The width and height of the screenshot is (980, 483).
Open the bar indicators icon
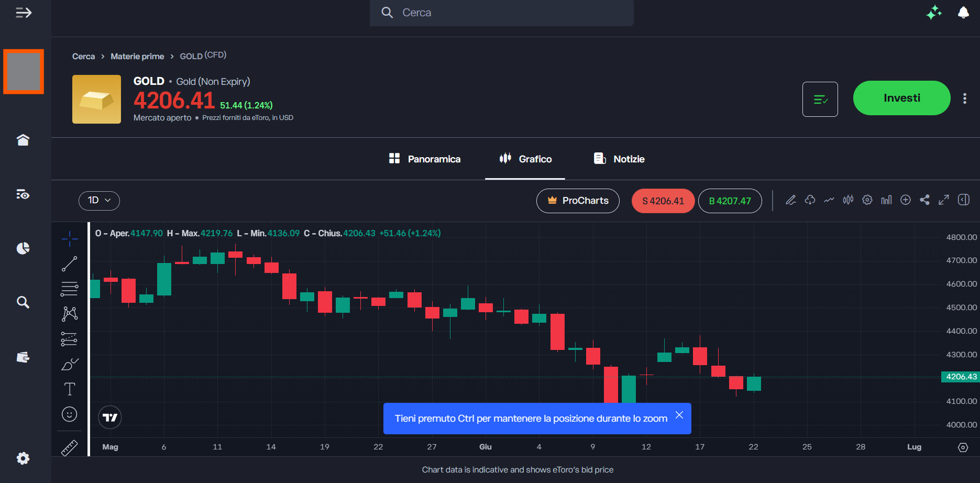tap(886, 200)
